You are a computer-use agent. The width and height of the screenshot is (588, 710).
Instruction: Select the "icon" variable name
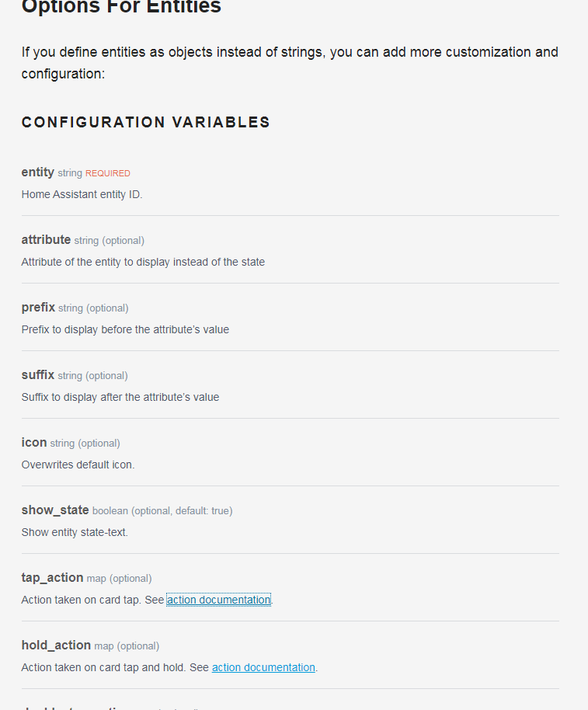34,443
